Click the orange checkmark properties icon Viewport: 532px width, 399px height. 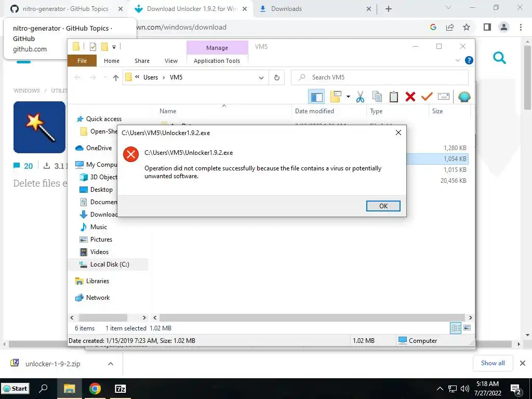427,97
